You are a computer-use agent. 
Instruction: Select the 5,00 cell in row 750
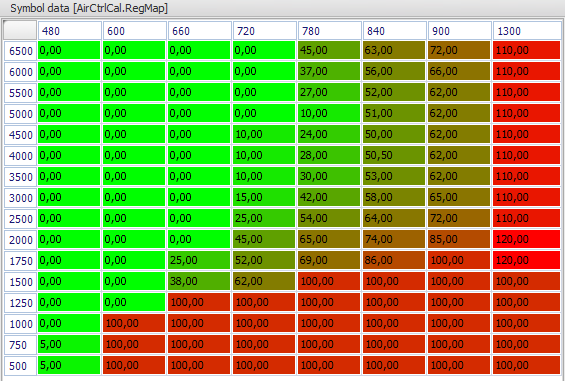pyautogui.click(x=69, y=344)
